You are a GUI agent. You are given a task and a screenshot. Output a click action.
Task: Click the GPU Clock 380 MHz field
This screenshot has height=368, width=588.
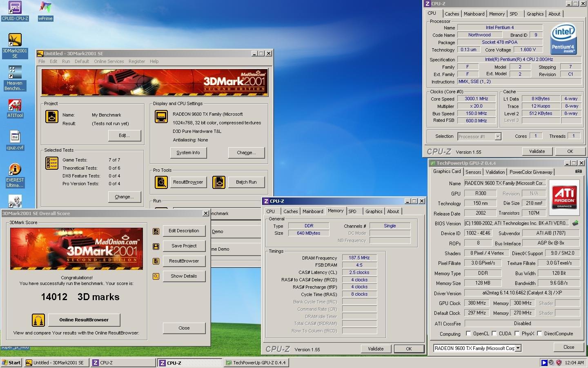[477, 303]
